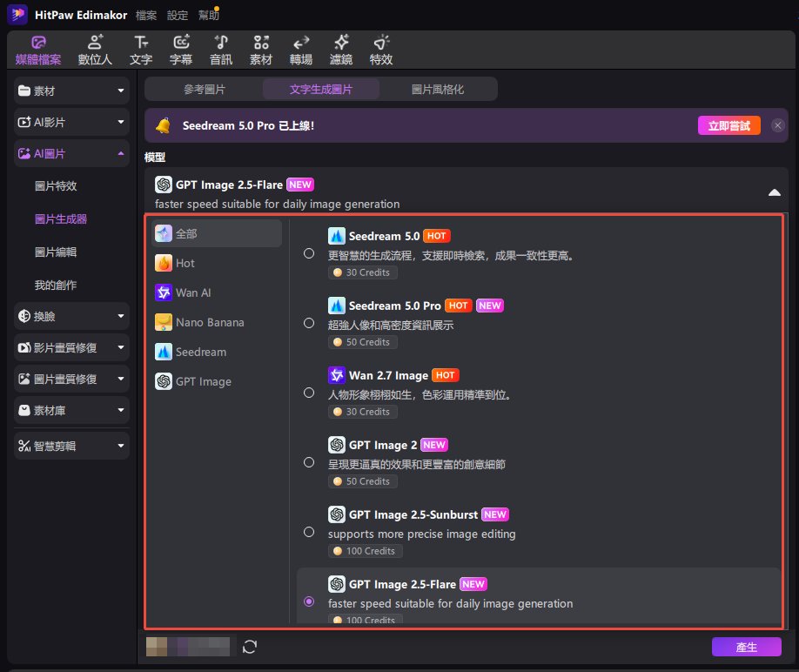Click the 30 Credits badge under Seedream 5.0
Viewport: 799px width, 672px height.
click(362, 272)
